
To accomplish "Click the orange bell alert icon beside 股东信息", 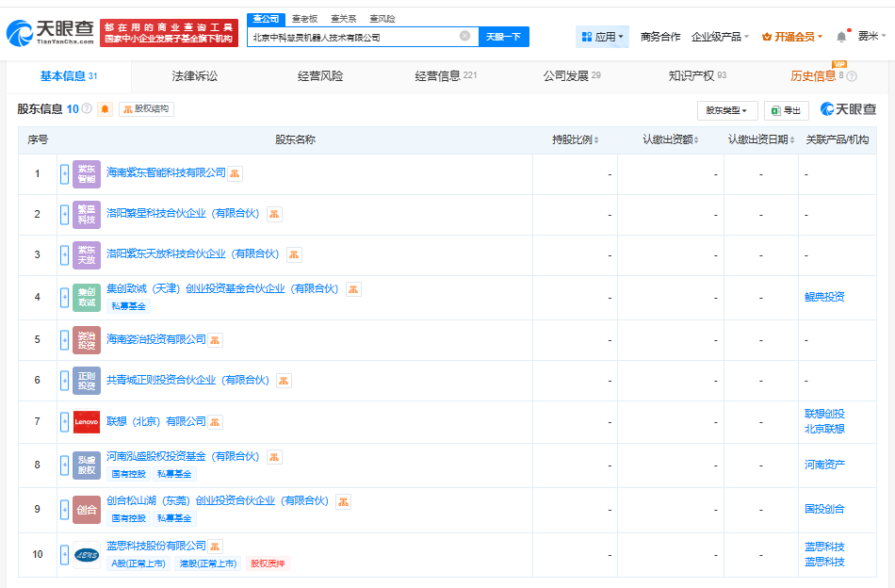I will click(105, 109).
